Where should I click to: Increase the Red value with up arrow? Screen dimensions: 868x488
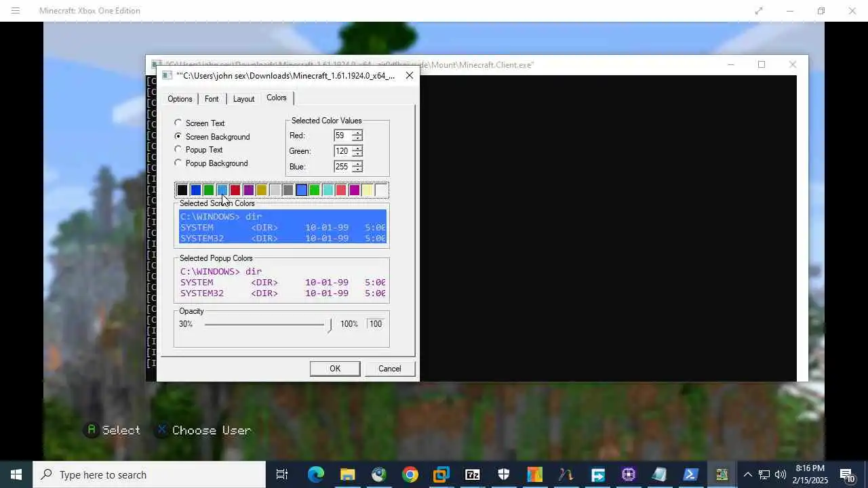point(357,133)
